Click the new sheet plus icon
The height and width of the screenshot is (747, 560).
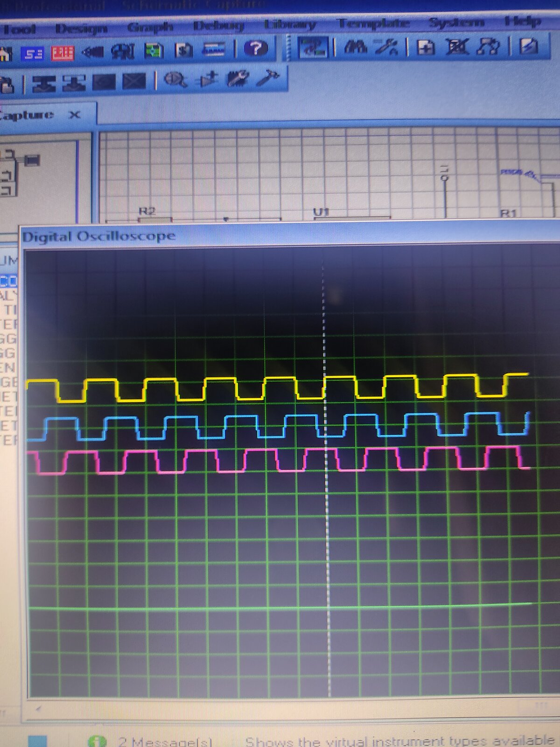pyautogui.click(x=425, y=47)
